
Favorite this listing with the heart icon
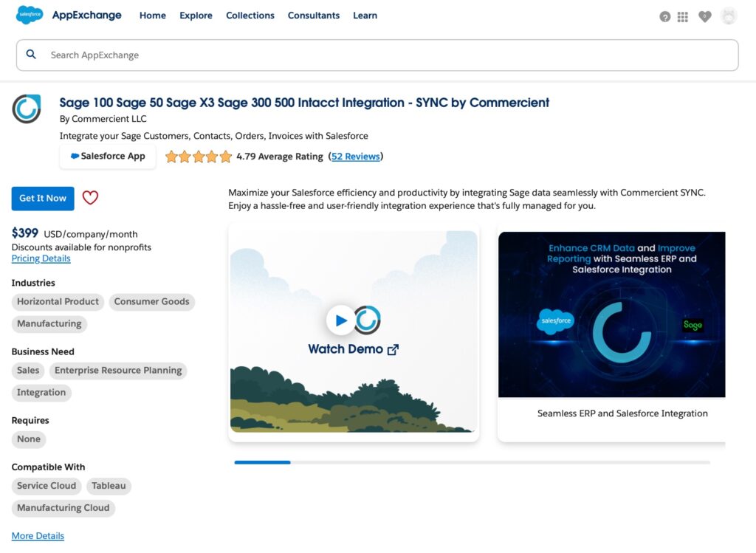tap(90, 198)
